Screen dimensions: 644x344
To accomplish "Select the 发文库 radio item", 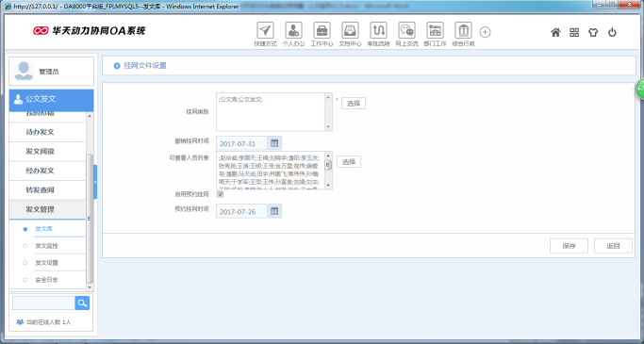I will tap(25, 229).
